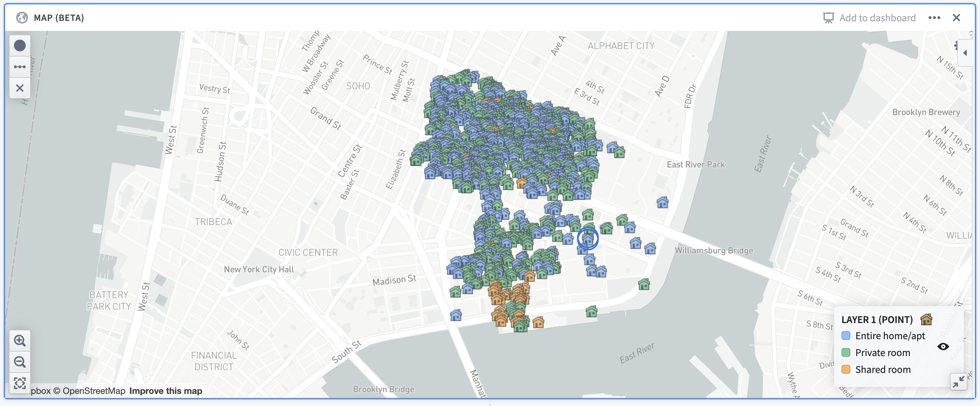Fit map to data bounds
The width and height of the screenshot is (980, 406).
20,383
